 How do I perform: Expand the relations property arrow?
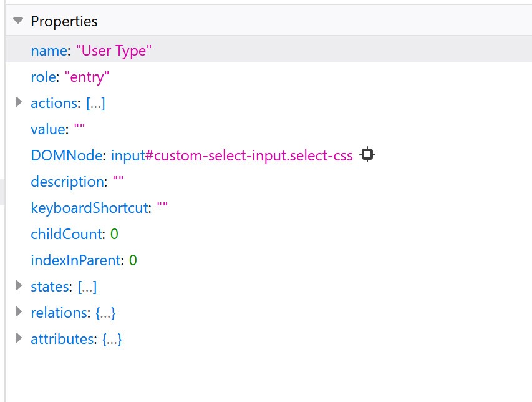[x=18, y=313]
